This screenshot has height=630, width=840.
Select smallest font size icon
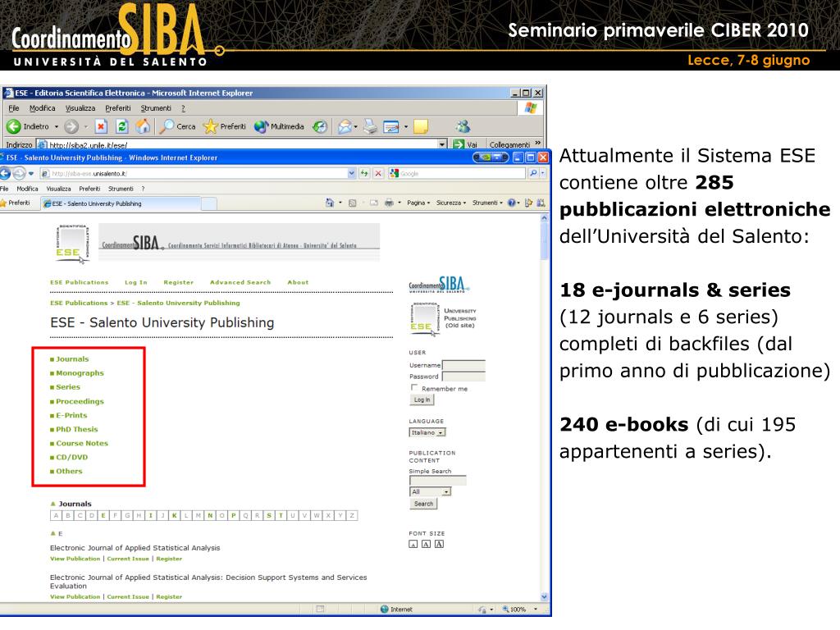413,545
